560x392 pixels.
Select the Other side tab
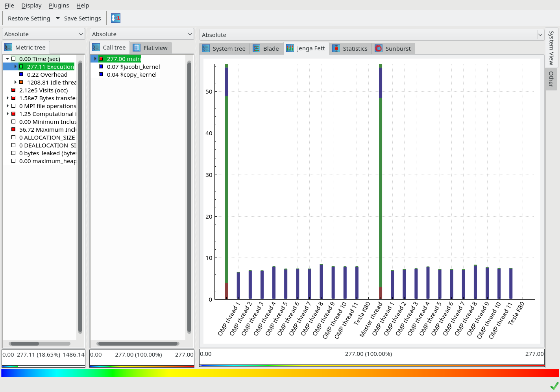(x=551, y=79)
